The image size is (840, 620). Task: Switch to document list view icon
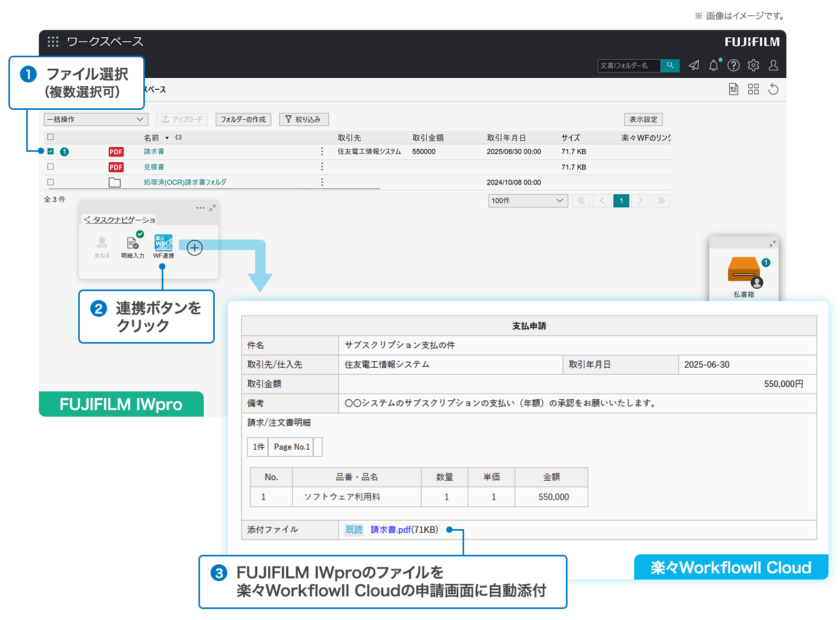pyautogui.click(x=733, y=89)
